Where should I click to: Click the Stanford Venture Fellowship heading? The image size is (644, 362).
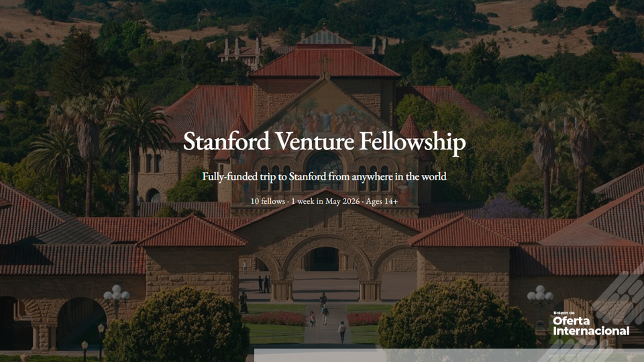click(324, 142)
